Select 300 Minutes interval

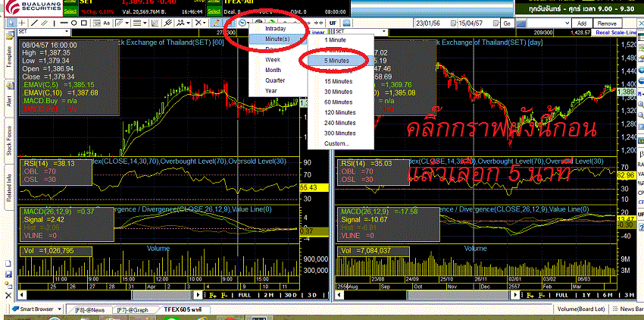(x=341, y=133)
